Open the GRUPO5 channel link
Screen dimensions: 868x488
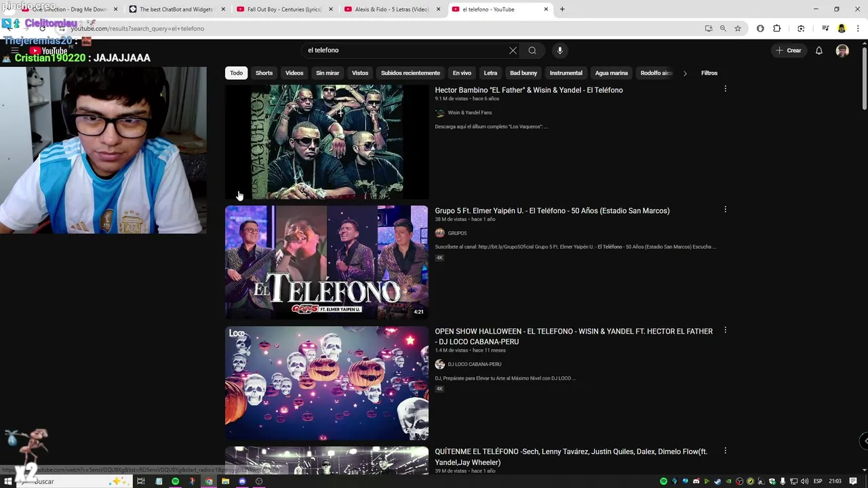pos(457,233)
